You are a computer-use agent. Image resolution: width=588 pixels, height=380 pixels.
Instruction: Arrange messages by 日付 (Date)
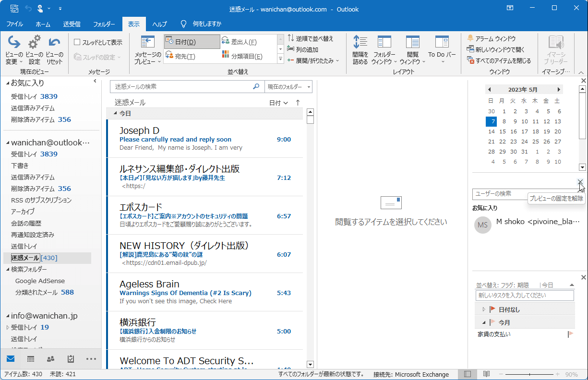(192, 42)
